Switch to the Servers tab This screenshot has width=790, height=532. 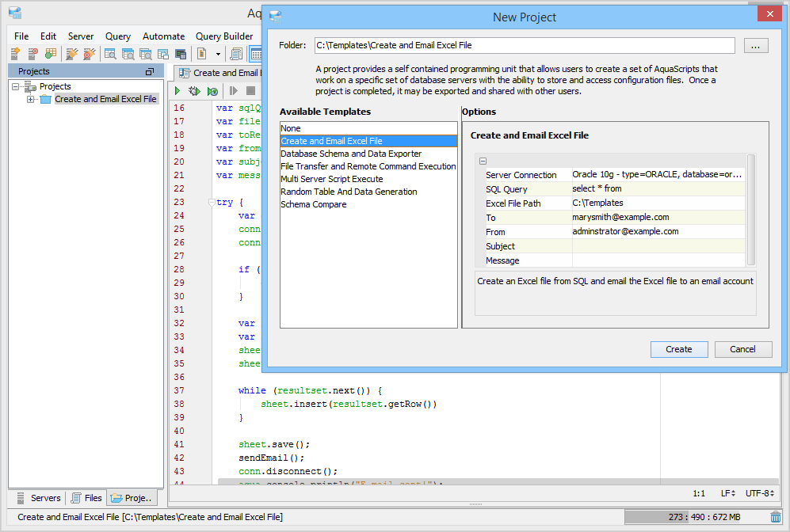(x=38, y=498)
